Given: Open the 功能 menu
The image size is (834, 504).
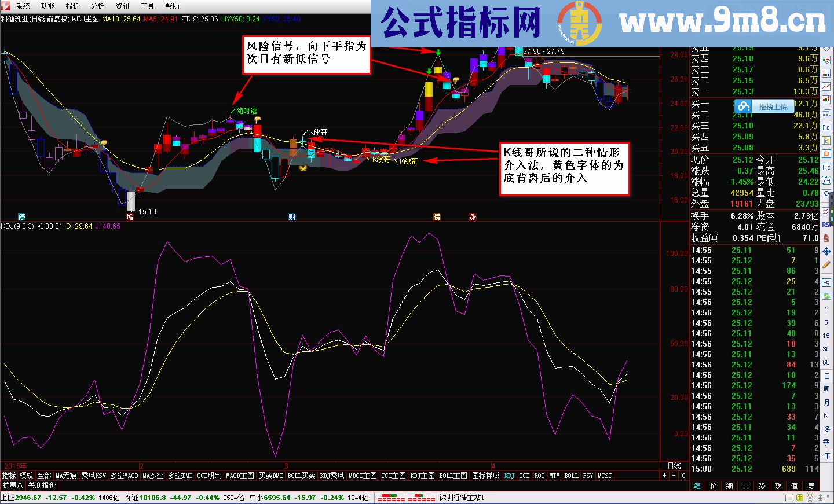Looking at the screenshot, I should [x=47, y=6].
